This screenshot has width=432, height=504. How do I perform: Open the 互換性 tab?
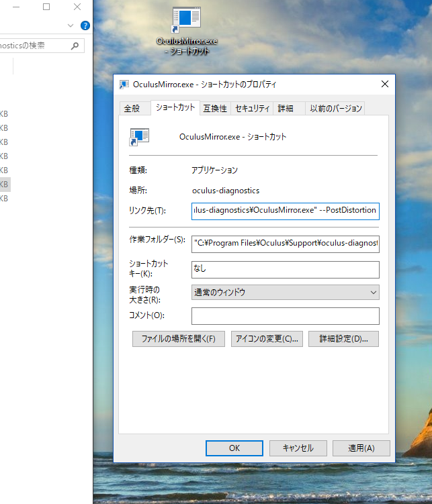pos(215,109)
